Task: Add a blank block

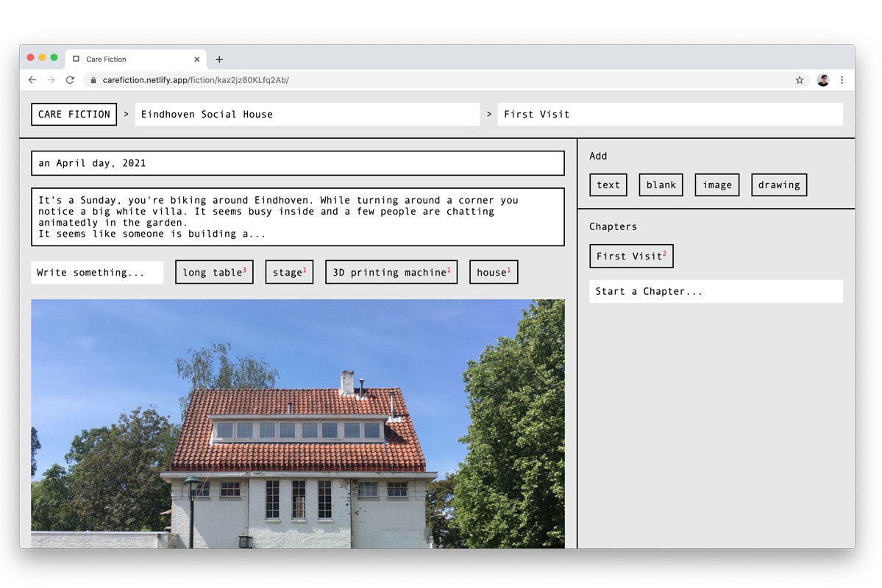Action: pyautogui.click(x=661, y=185)
